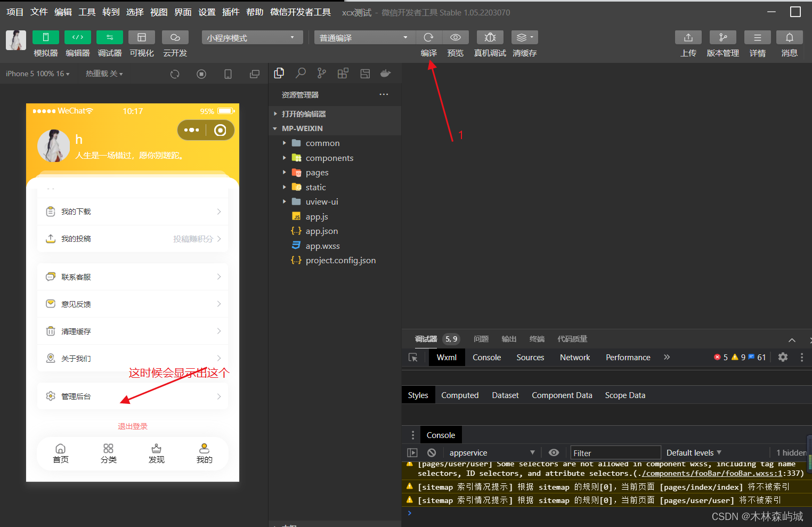This screenshot has height=527, width=812.
Task: Expand the 打开的编辑器 section
Action: click(335, 113)
